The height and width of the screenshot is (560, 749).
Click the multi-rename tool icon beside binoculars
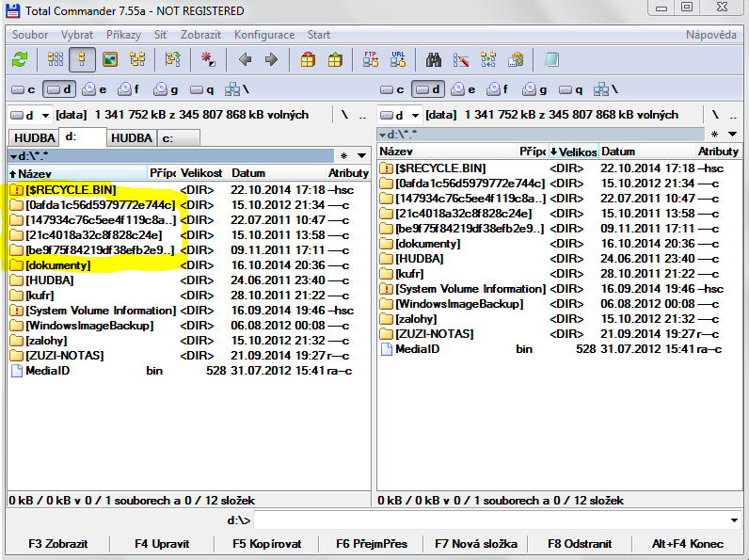tap(461, 59)
